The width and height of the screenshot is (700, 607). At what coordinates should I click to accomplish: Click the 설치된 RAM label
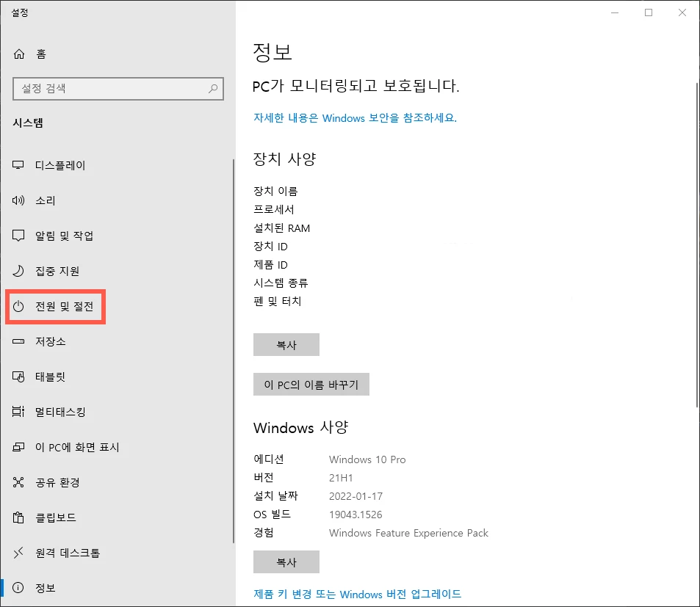coord(282,228)
